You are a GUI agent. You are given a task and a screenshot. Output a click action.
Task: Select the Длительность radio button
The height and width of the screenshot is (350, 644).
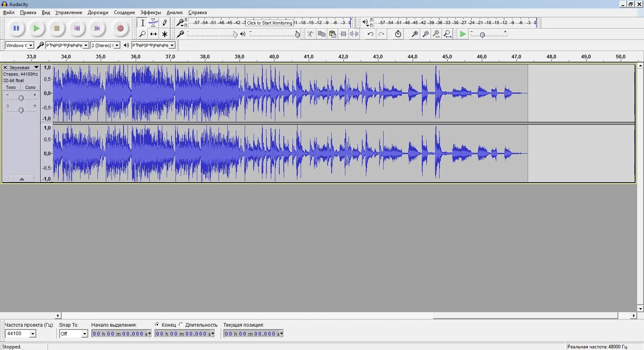pos(181,325)
